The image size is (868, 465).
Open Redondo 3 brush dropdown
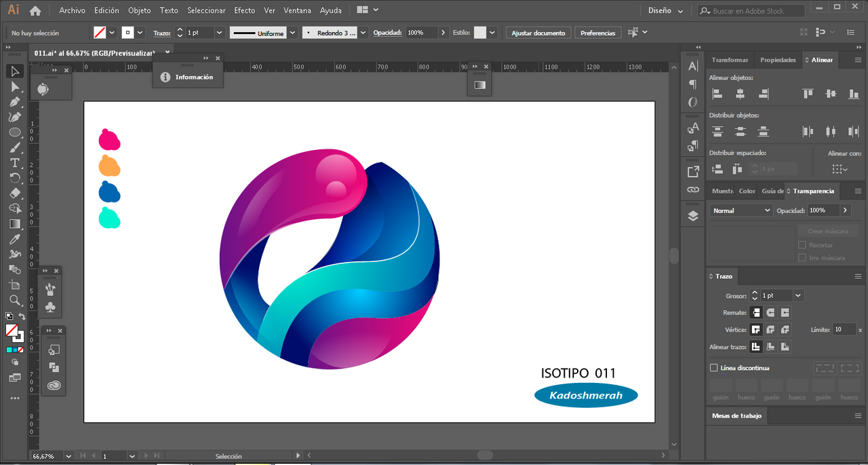(x=363, y=33)
